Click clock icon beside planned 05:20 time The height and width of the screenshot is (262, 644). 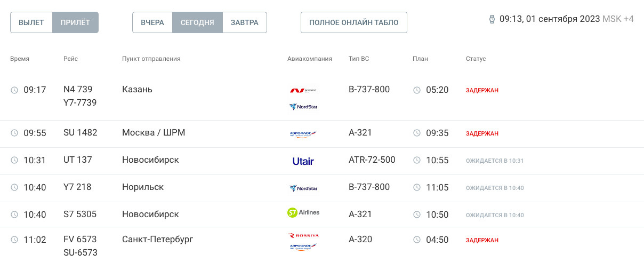tap(417, 90)
